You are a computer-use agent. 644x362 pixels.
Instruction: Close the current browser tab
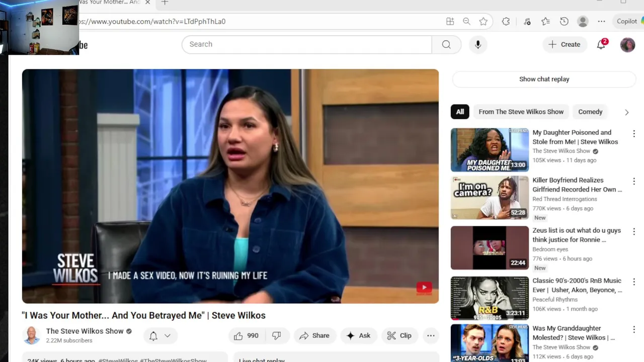(x=147, y=3)
